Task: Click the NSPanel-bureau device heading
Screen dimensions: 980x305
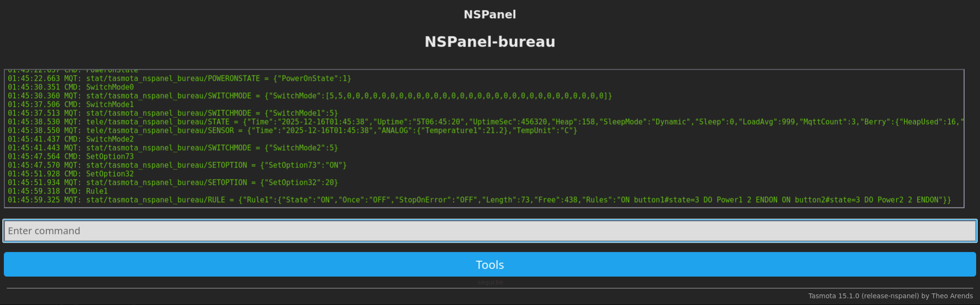Action: tap(490, 42)
